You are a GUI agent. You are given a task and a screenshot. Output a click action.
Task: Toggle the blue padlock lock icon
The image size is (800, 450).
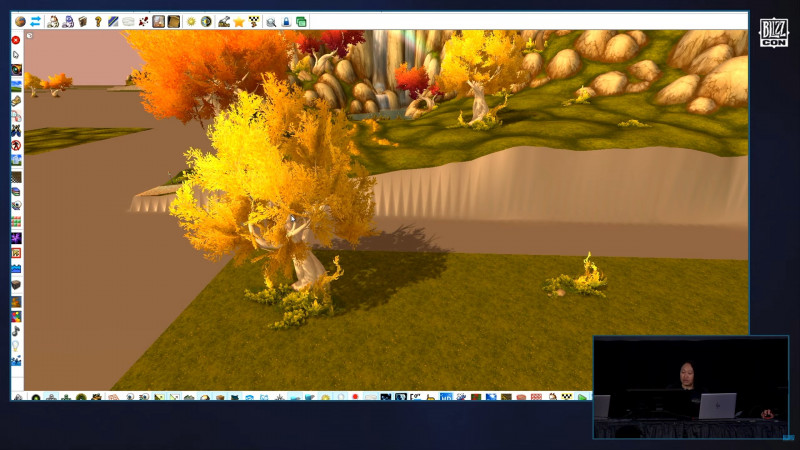[286, 21]
